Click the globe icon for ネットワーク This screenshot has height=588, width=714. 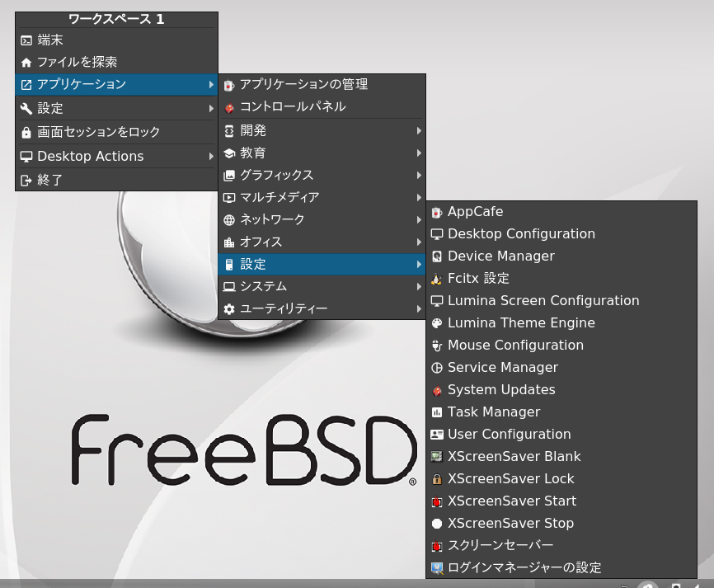[229, 220]
